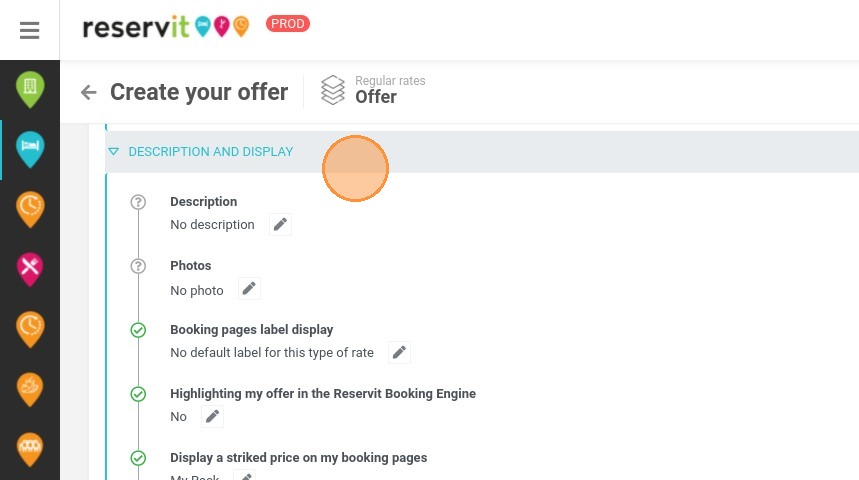Open the pink fork and knife sidebar pin
The height and width of the screenshot is (480, 859).
tap(30, 269)
